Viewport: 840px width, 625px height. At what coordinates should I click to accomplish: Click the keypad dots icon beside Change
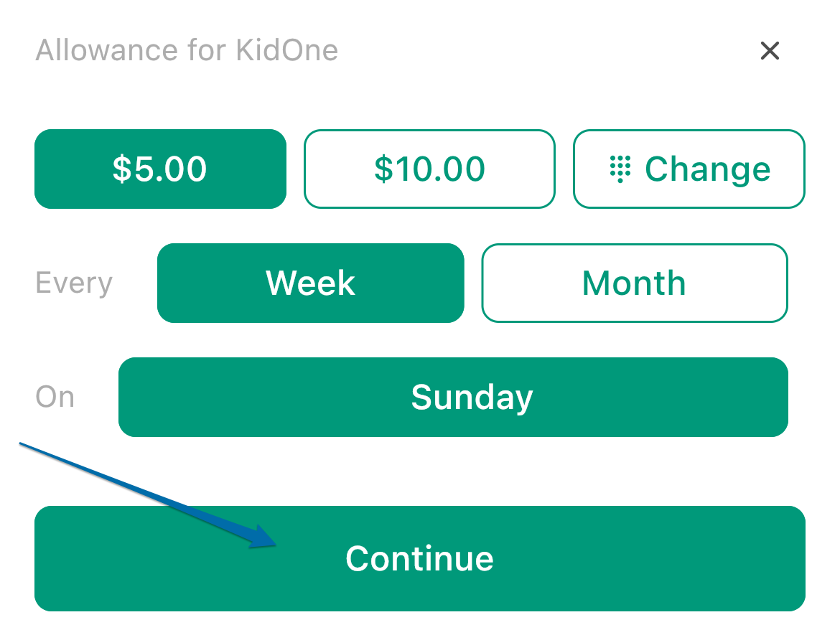pyautogui.click(x=620, y=169)
